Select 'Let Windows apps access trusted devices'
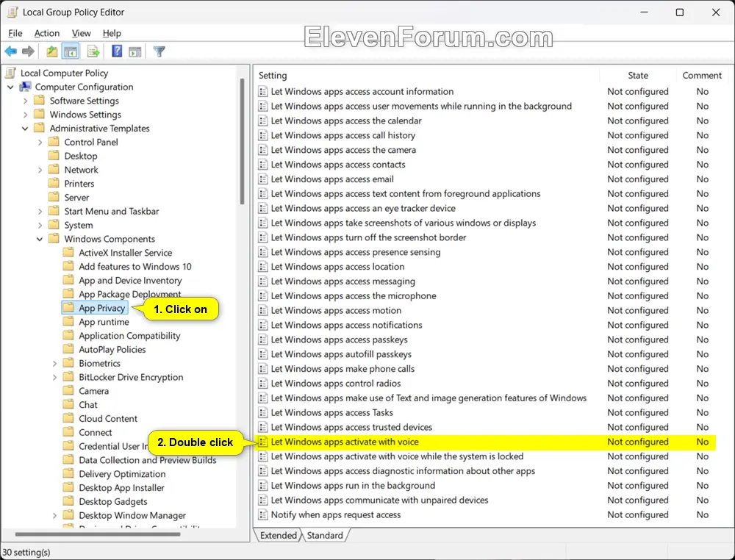This screenshot has width=735, height=560. (x=351, y=427)
